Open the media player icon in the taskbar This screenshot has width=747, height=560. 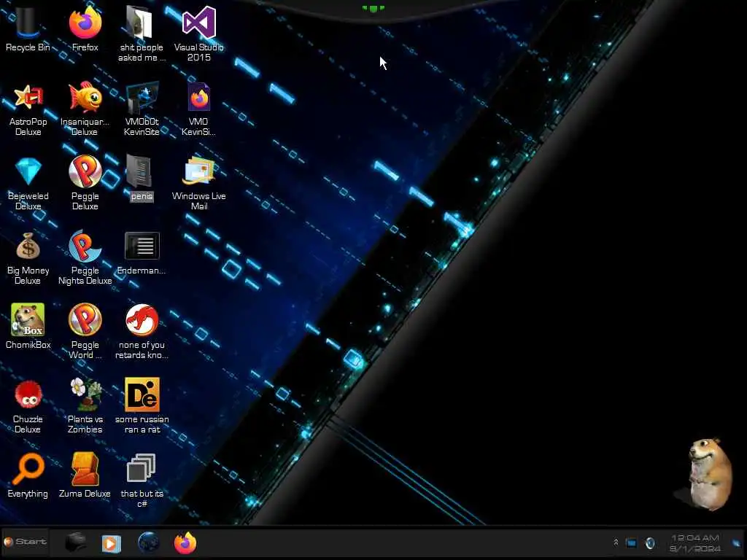111,543
